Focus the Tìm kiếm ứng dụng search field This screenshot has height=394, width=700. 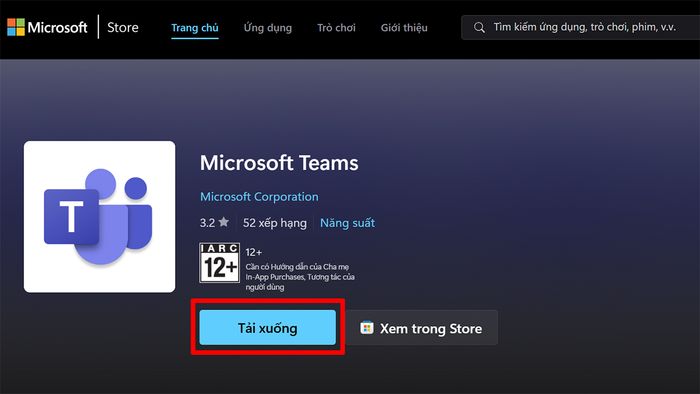click(580, 28)
